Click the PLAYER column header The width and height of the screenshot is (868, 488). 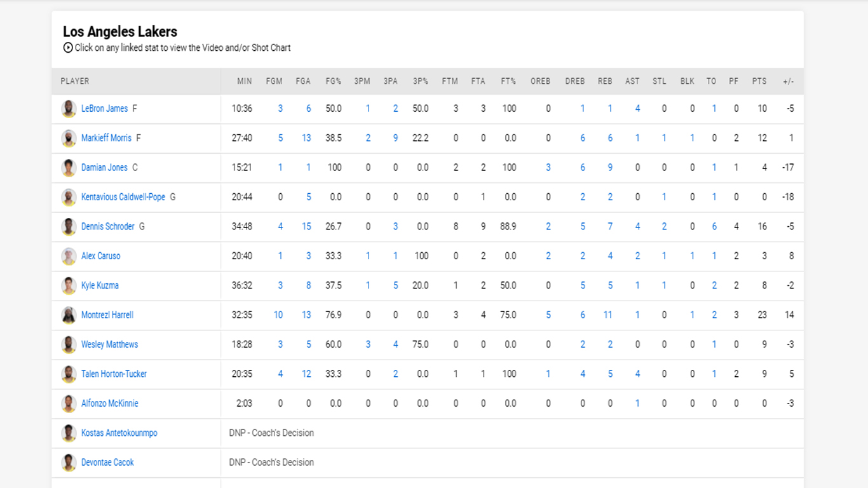[x=75, y=81]
